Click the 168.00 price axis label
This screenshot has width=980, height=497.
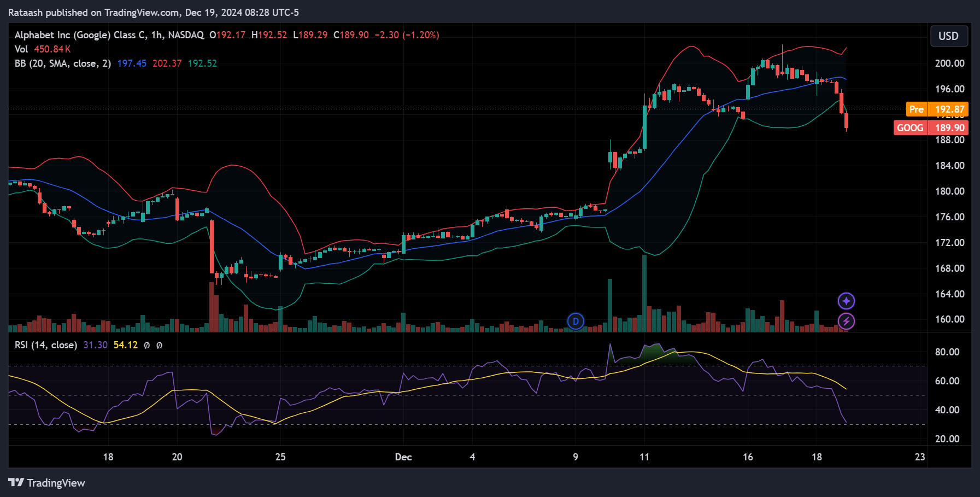(x=949, y=268)
